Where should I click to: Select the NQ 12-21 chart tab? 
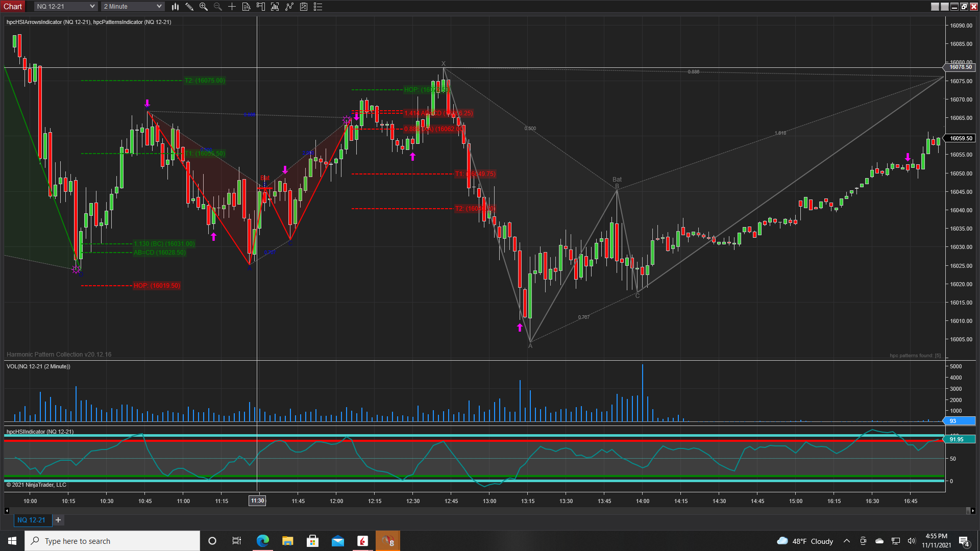tap(31, 520)
